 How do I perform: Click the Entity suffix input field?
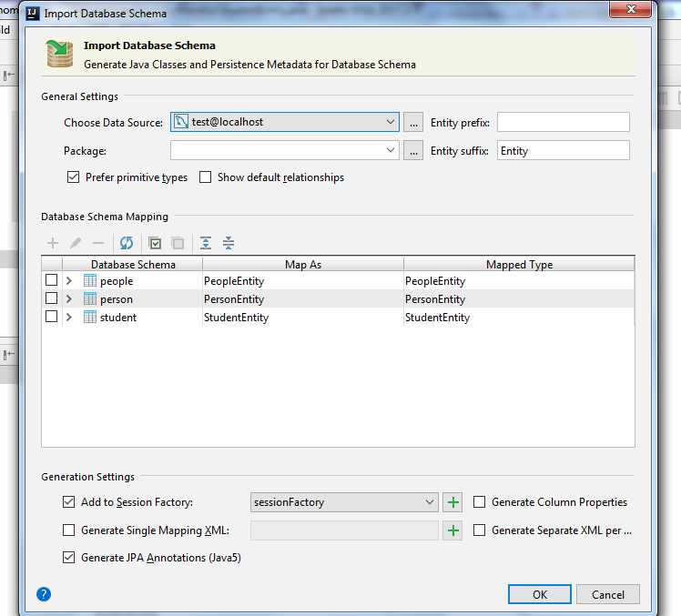pos(564,150)
